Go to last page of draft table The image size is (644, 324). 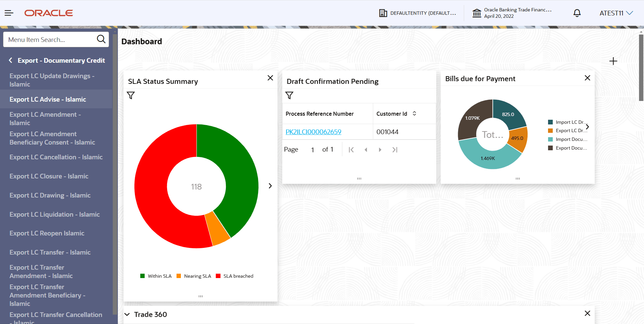[x=395, y=150]
